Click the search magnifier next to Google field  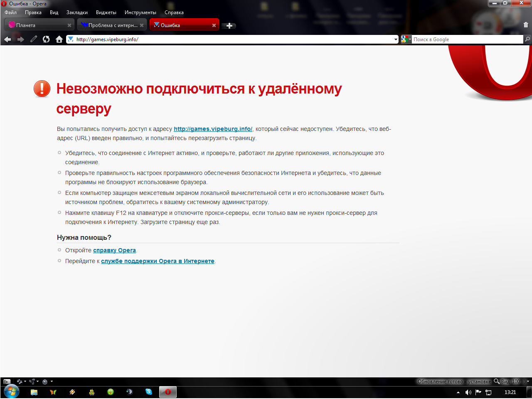pyautogui.click(x=527, y=39)
